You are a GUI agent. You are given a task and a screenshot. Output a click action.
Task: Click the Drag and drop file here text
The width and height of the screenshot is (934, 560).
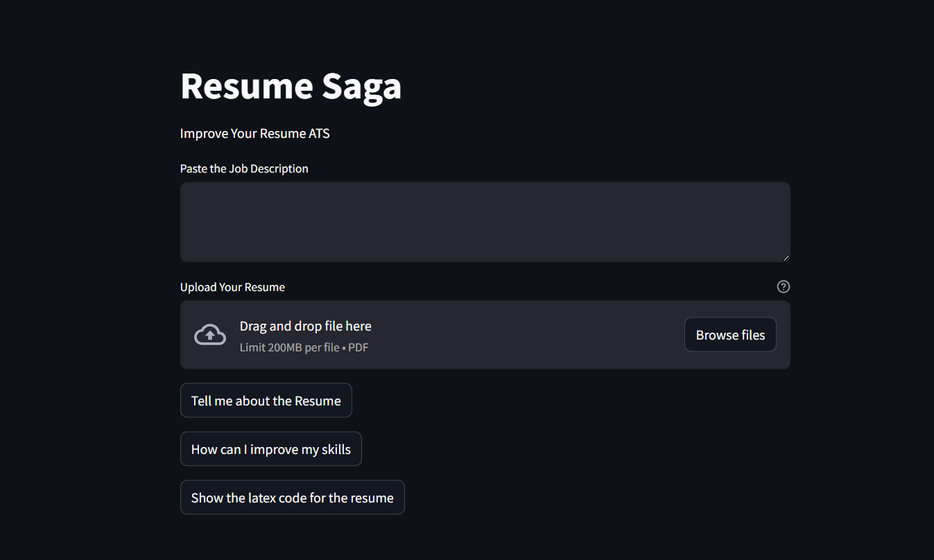click(305, 326)
